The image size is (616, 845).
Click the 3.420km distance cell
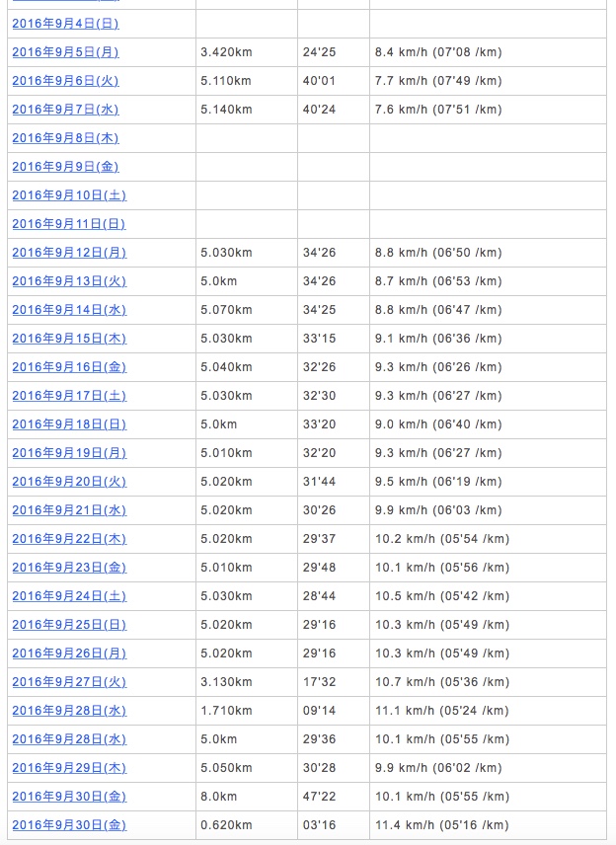pyautogui.click(x=226, y=52)
